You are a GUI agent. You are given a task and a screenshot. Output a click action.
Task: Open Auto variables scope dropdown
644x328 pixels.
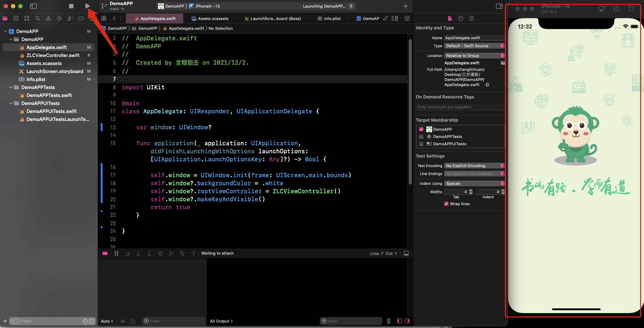(107, 321)
